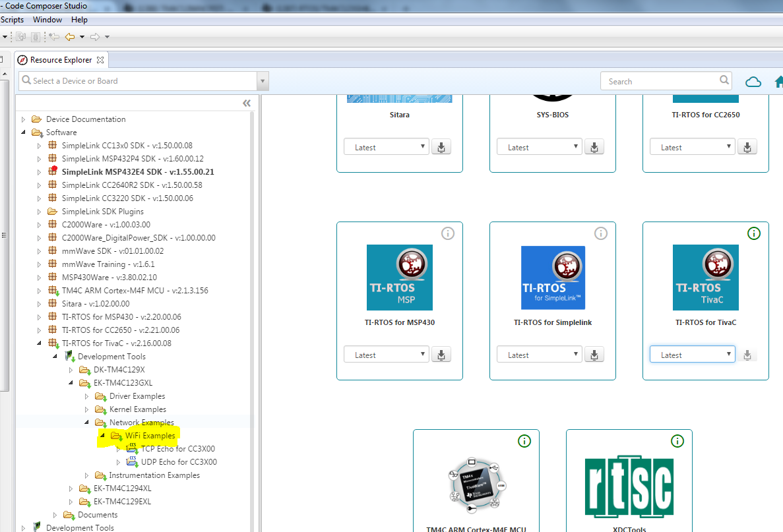Collapse TI-RTOS for TivaC tree node
Image resolution: width=783 pixels, height=532 pixels.
(x=39, y=343)
